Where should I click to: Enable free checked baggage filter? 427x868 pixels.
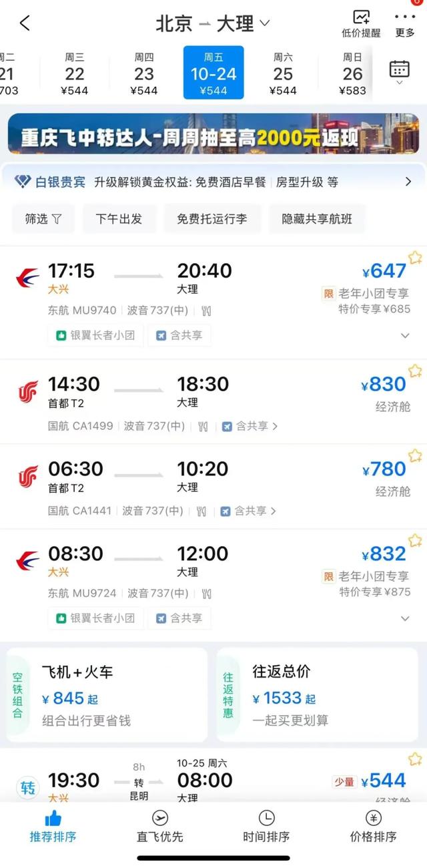212,219
